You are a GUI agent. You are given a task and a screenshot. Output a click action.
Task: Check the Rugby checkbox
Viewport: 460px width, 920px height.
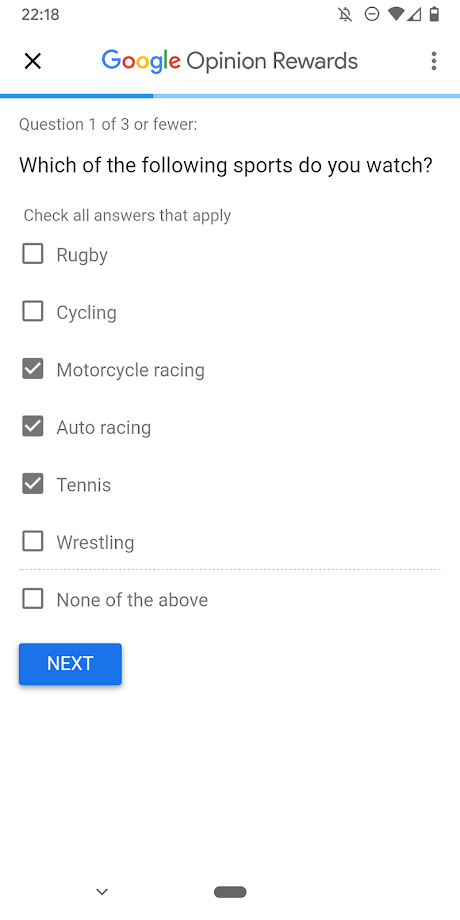(x=33, y=254)
